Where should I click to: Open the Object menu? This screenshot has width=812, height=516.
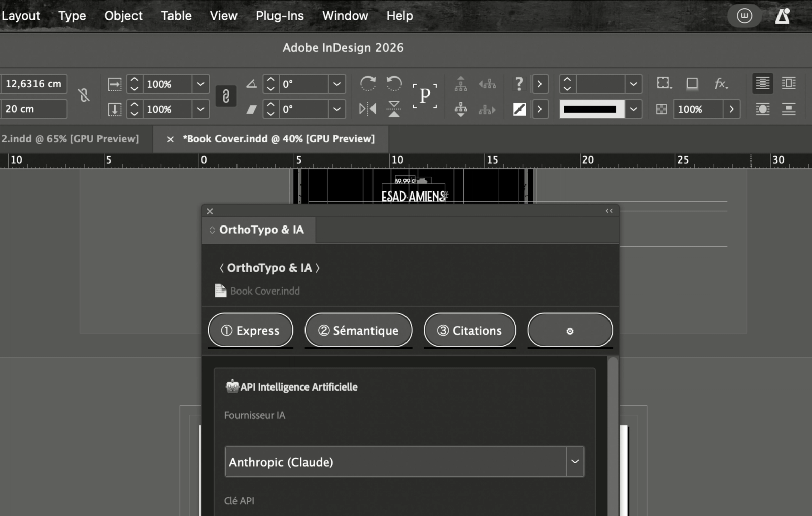[123, 16]
